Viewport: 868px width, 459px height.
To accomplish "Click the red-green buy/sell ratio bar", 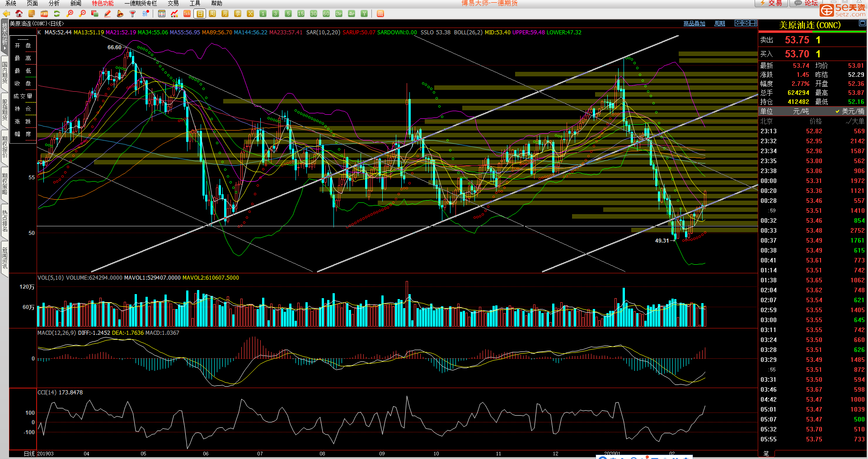I will (x=812, y=32).
